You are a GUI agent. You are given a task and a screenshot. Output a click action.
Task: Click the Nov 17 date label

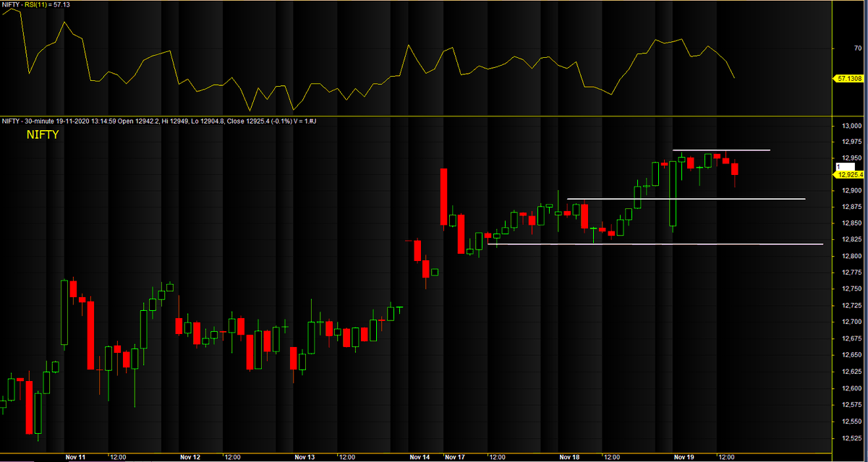456,458
